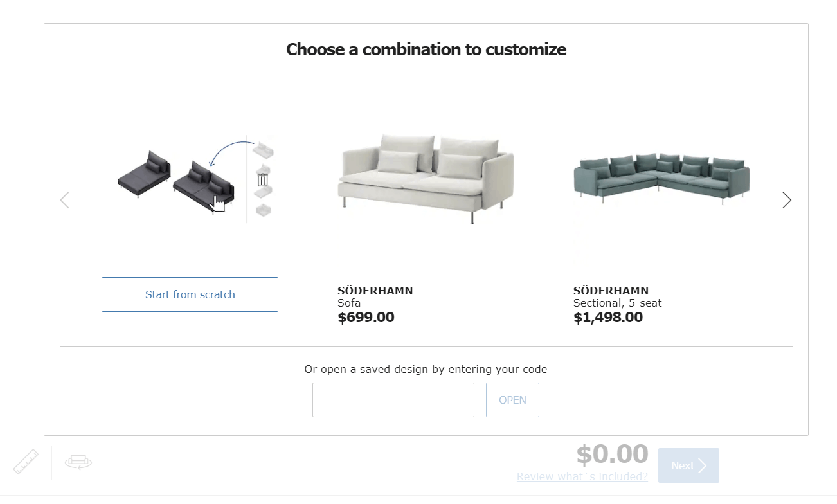The width and height of the screenshot is (837, 504).
Task: Click the Choose a combination heading
Action: pos(426,50)
